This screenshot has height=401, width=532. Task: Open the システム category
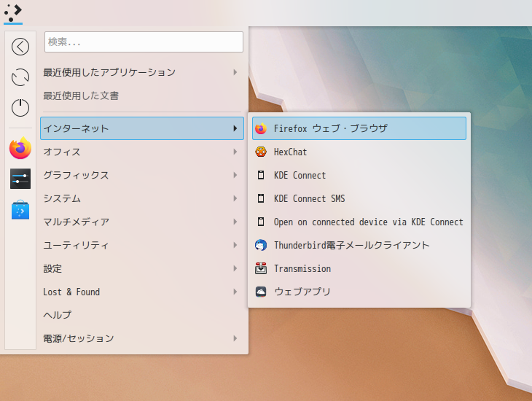coord(142,198)
